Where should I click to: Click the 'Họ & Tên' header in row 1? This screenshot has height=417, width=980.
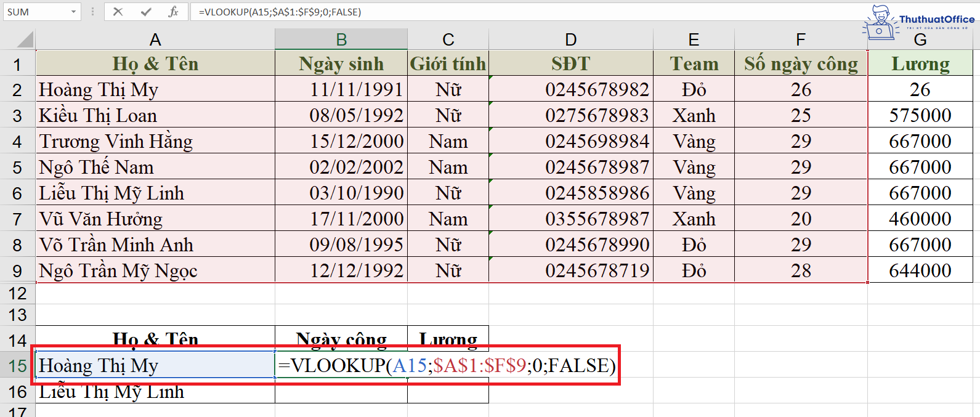[155, 63]
